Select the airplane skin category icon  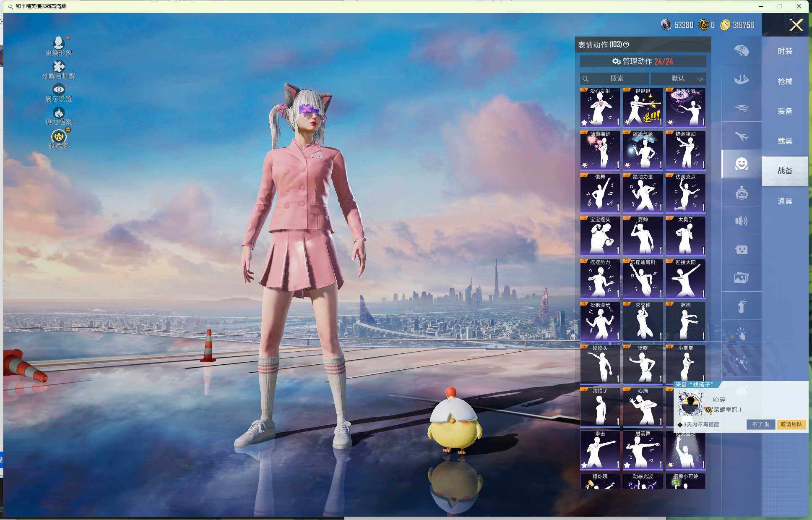[x=741, y=136]
